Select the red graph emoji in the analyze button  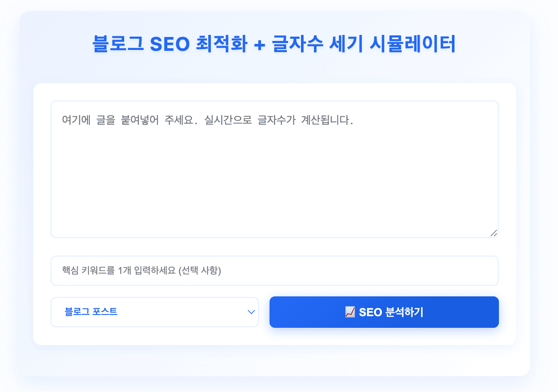348,312
